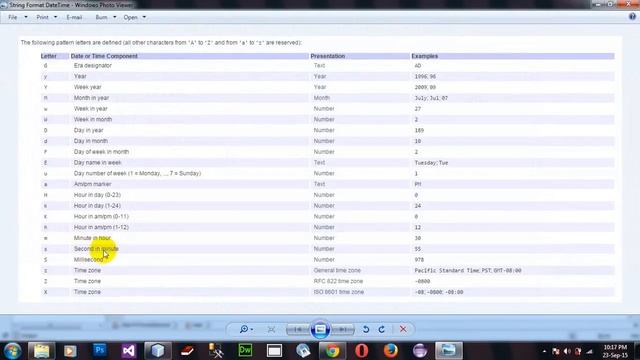Click the network signal tray icon
The width and height of the screenshot is (640, 360).
[589, 351]
